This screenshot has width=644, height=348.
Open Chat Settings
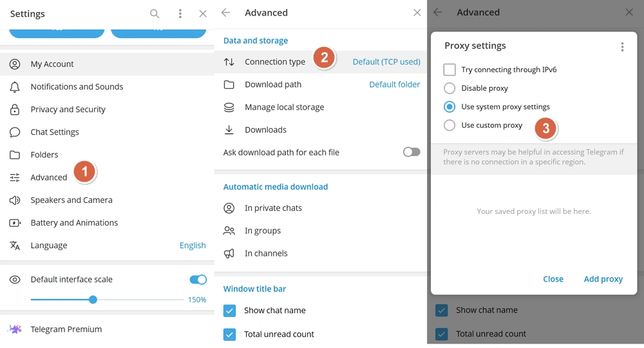coord(107,132)
